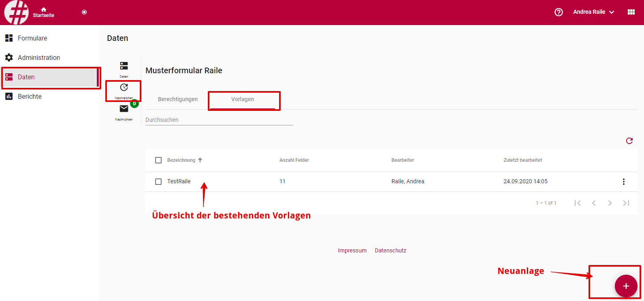The height and width of the screenshot is (301, 644).
Task: Click the Daten storage icon above Nachreichen
Action: pos(124,66)
